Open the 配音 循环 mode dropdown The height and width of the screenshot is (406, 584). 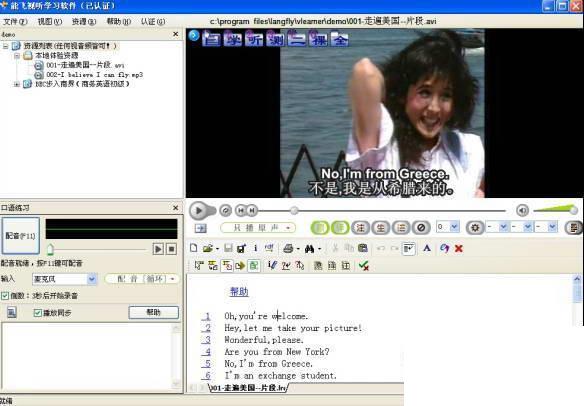click(x=142, y=279)
